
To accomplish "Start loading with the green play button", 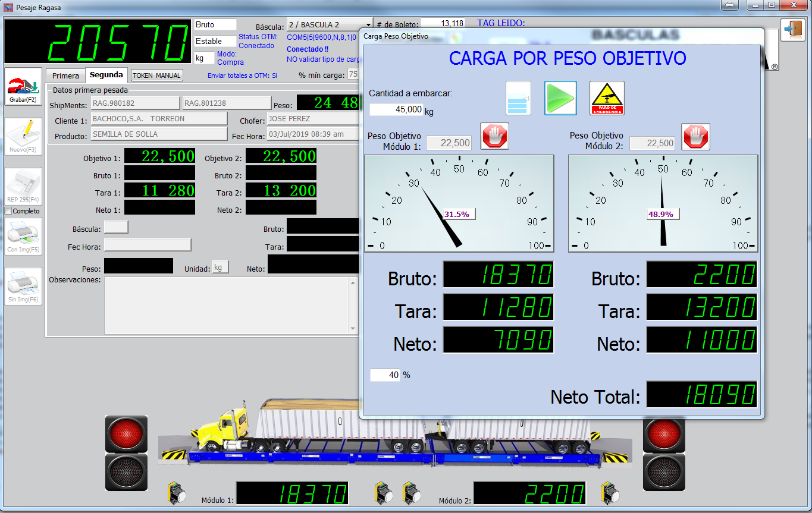I will tap(560, 98).
